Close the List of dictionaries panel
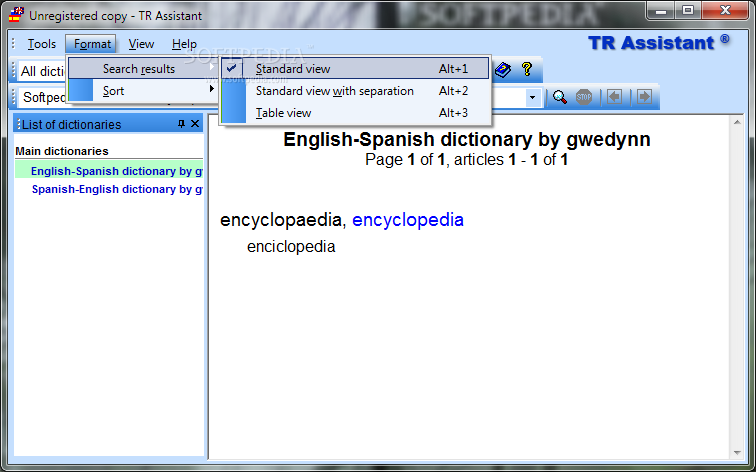 coord(195,124)
